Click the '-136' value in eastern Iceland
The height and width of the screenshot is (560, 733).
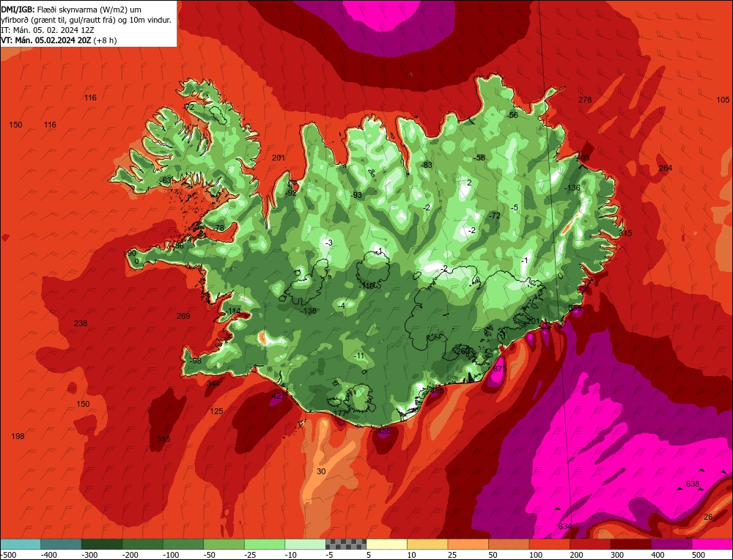[x=572, y=188]
